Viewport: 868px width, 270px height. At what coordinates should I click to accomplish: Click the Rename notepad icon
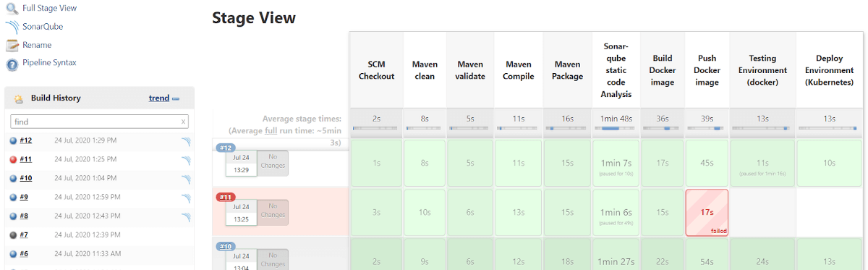(12, 46)
